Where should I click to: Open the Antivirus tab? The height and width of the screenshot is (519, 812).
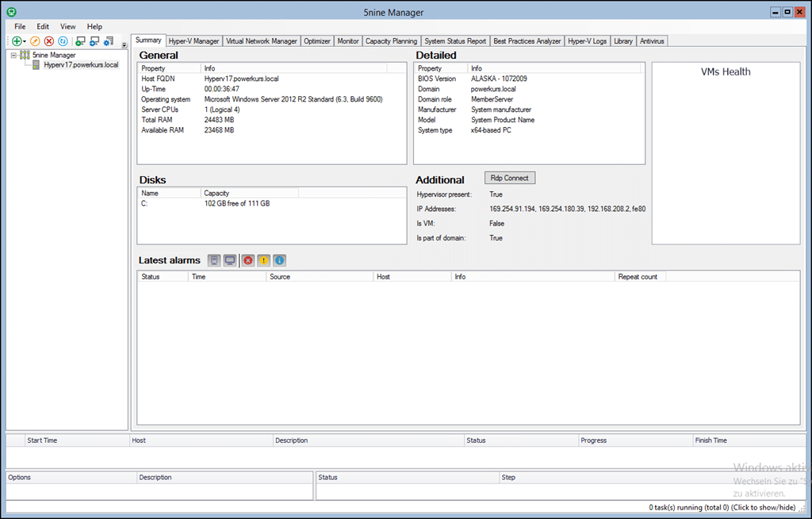652,41
